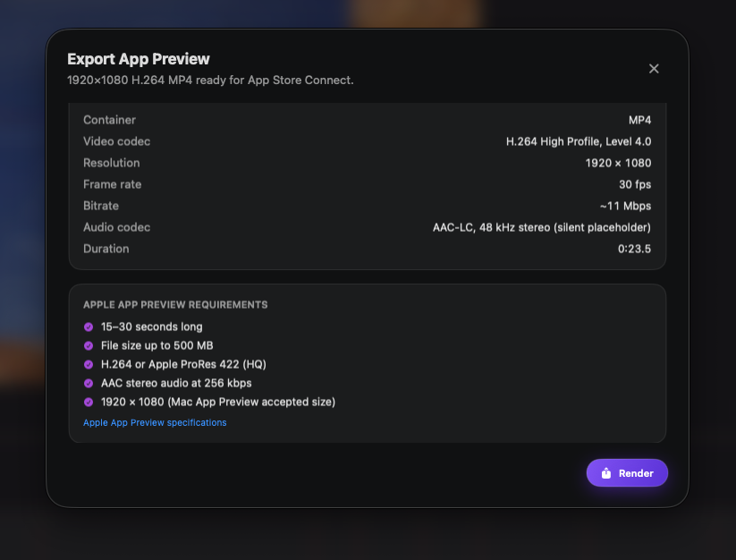
Task: Click the checkmark beside H.264 or Apple ProRes 422
Action: tap(89, 364)
